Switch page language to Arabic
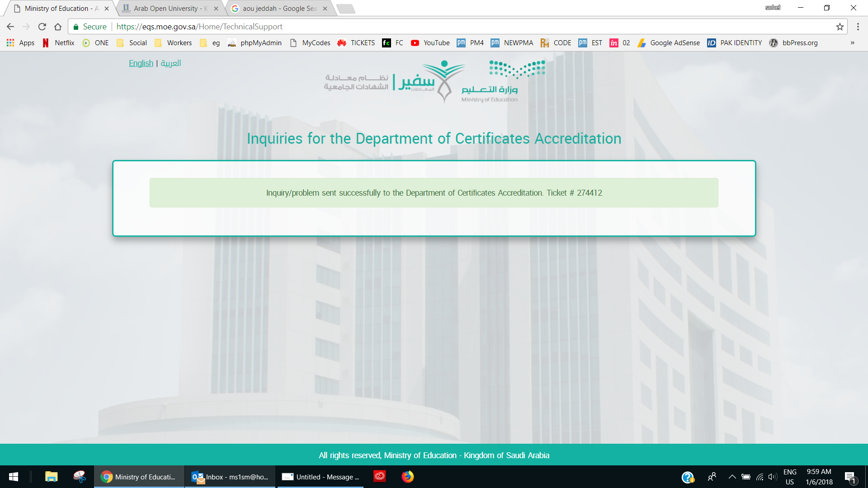Viewport: 868px width, 488px height. (171, 63)
